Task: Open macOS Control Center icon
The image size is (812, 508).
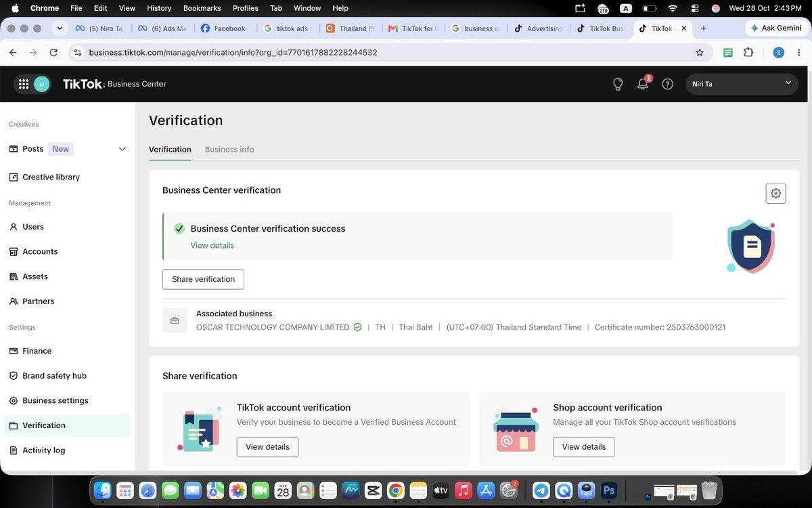Action: coord(694,8)
